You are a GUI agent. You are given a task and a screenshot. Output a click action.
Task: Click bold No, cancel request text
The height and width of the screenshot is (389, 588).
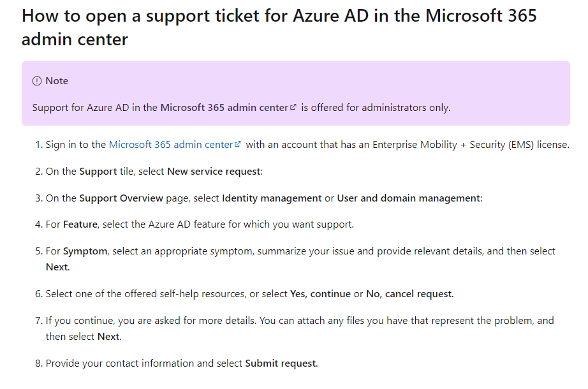point(409,294)
